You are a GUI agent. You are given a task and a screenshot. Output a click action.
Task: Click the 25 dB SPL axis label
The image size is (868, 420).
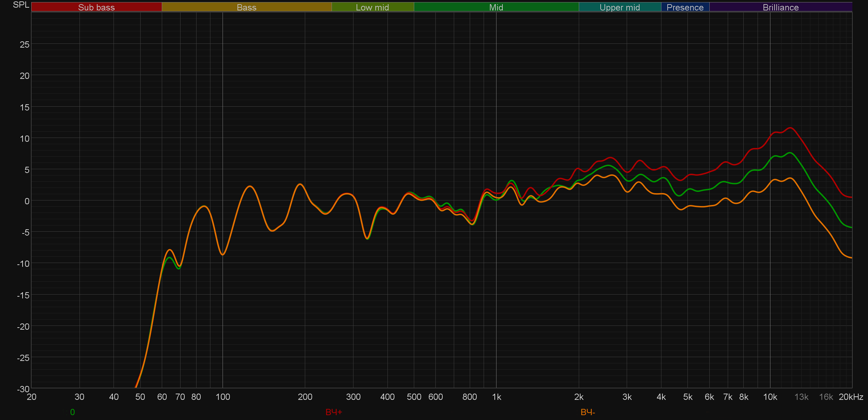click(x=24, y=44)
